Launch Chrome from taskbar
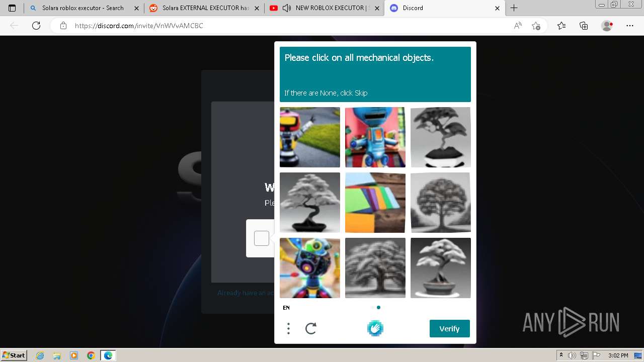Screen dimensions: 644x362 (91, 355)
